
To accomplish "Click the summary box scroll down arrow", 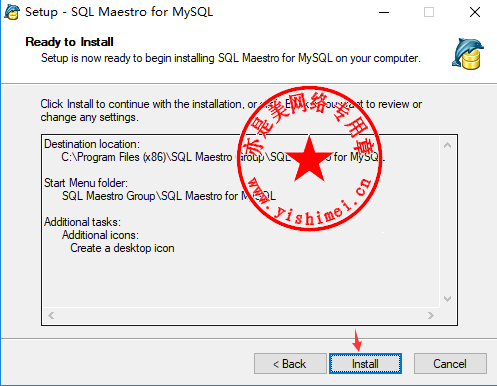I will pyautogui.click(x=448, y=299).
